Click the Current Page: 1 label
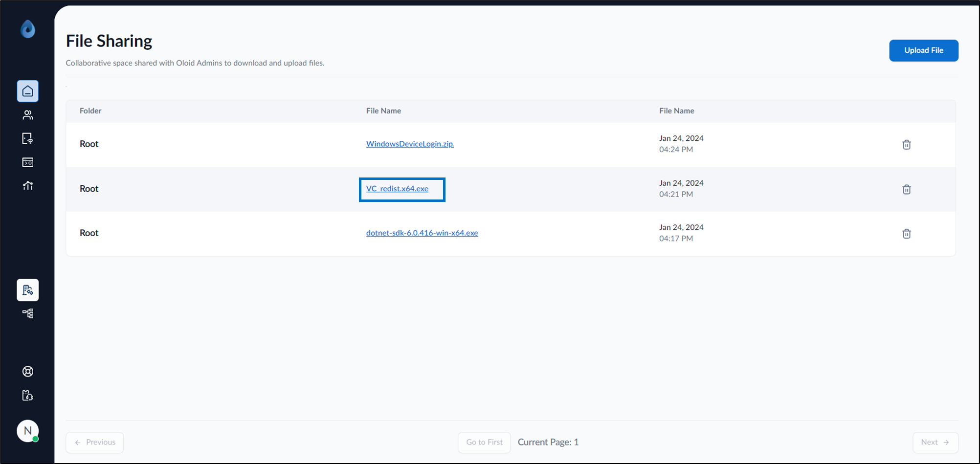980x464 pixels. pyautogui.click(x=548, y=442)
